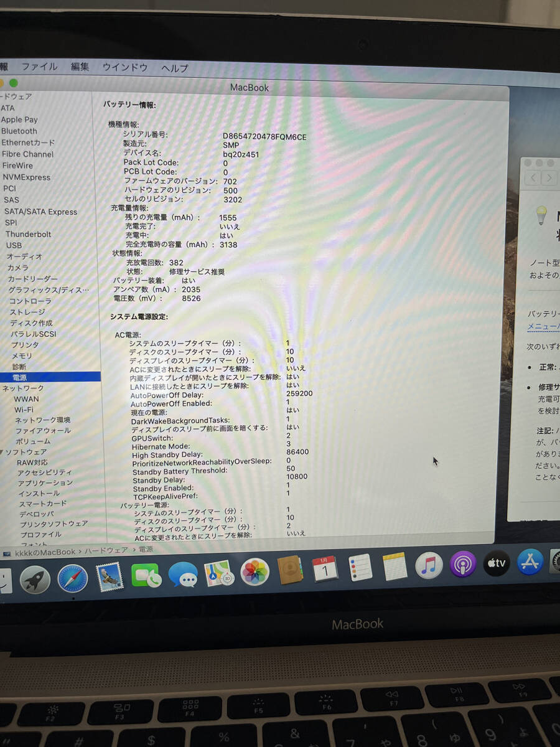Click the full charge capacity value 3138
560x747 pixels.
tap(228, 245)
